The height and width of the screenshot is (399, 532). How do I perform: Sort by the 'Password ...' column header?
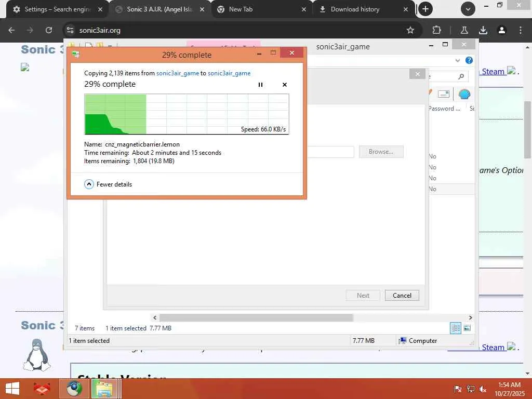click(444, 109)
